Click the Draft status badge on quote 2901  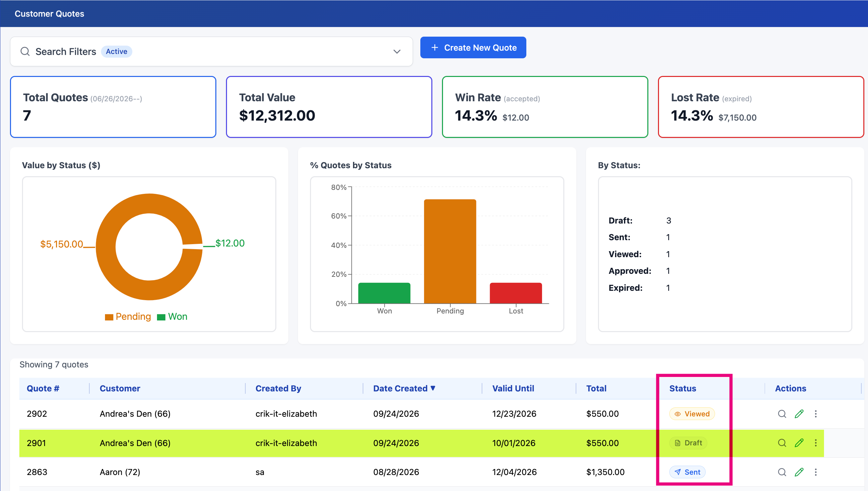tap(688, 443)
